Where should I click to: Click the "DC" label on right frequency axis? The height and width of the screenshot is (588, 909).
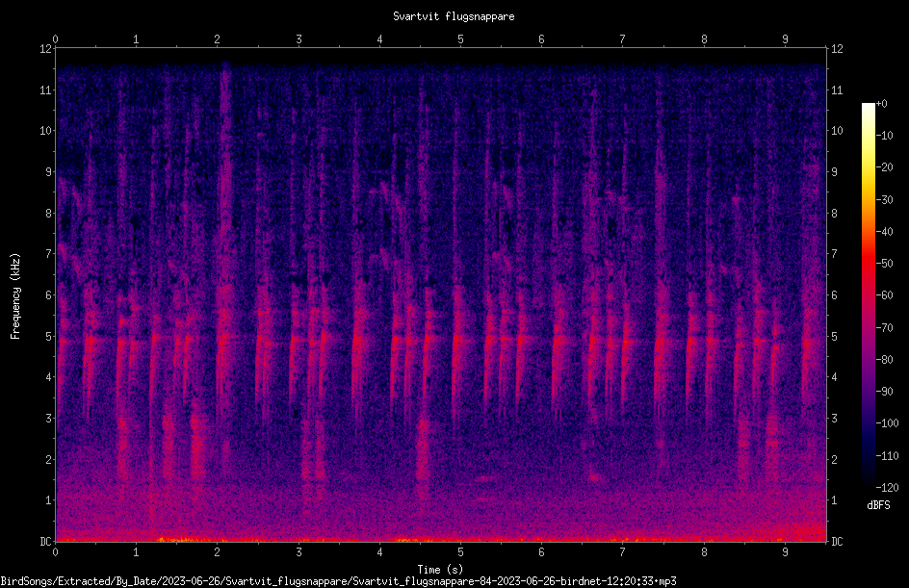837,542
